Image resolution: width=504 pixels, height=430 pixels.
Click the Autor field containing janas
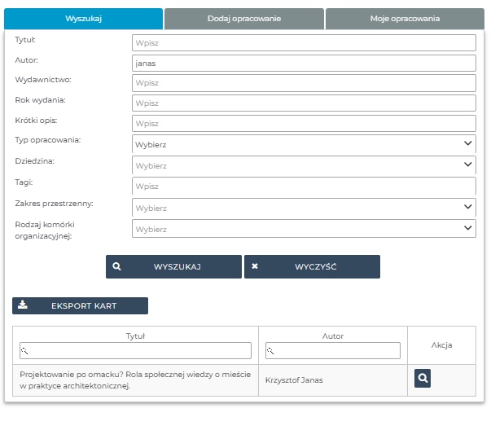(x=303, y=64)
